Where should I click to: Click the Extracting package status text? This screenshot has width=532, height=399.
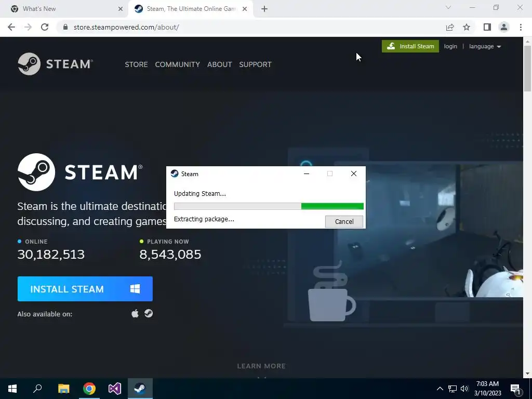(204, 219)
